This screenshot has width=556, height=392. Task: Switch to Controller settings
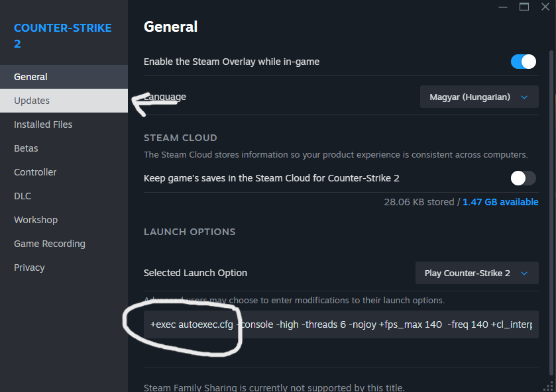pos(64,172)
